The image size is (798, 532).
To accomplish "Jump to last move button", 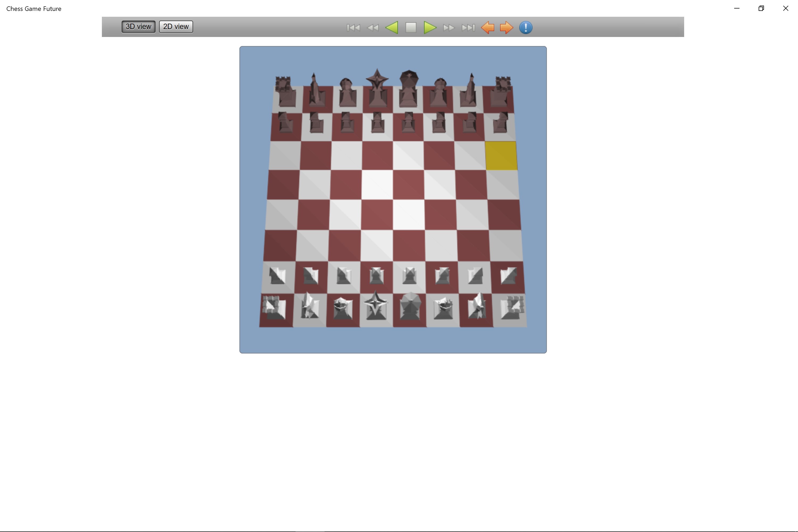I will pyautogui.click(x=468, y=27).
